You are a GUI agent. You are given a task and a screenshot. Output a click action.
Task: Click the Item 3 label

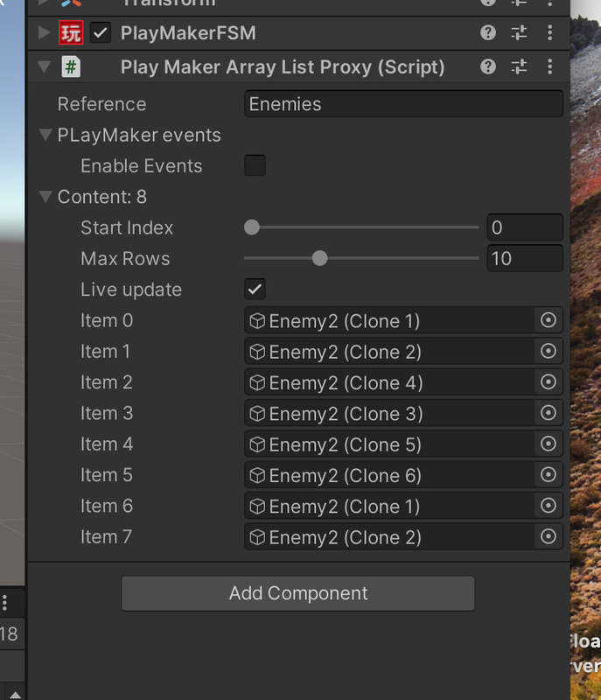(107, 413)
